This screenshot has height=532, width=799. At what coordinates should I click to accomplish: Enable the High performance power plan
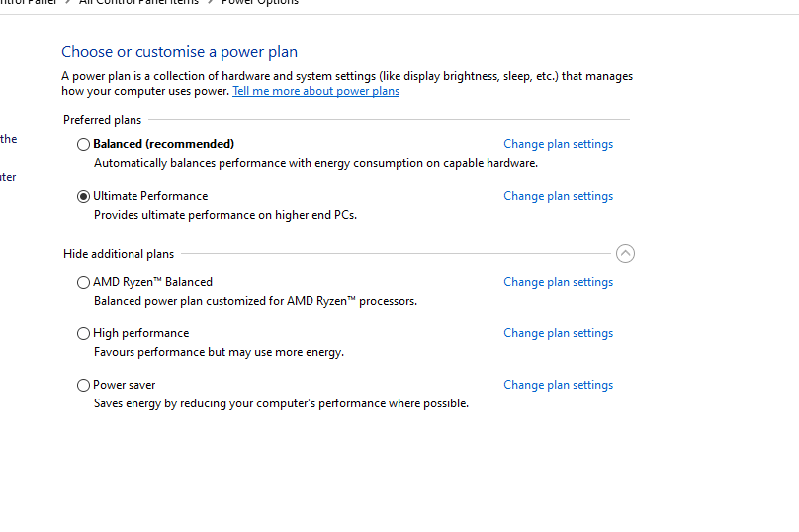83,333
